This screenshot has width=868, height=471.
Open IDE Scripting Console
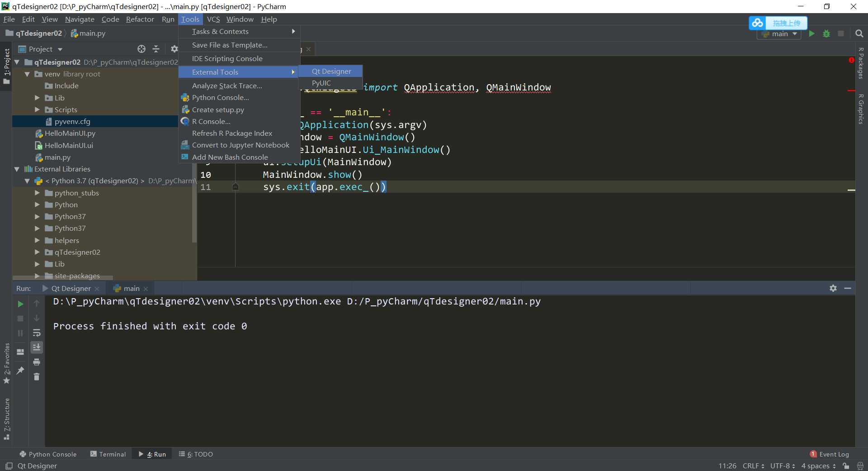point(240,59)
